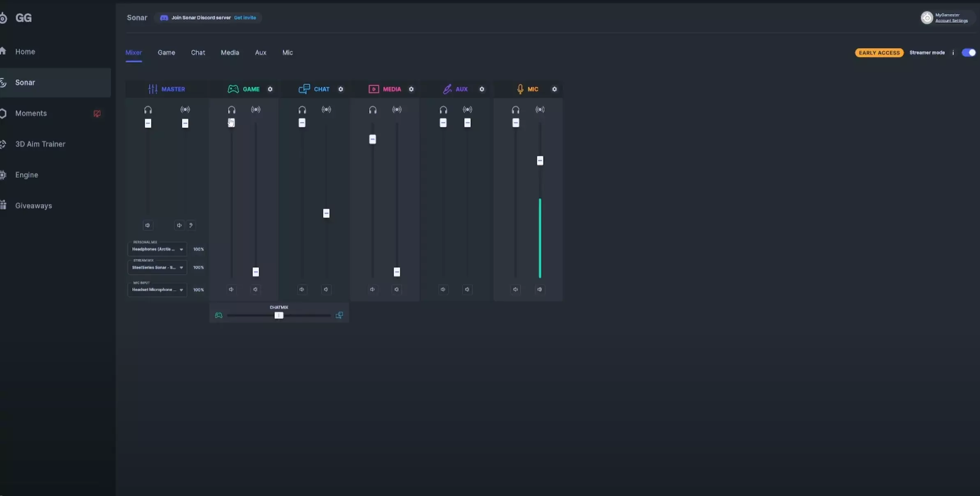Image resolution: width=980 pixels, height=496 pixels.
Task: Click the Chat stream broadcast icon
Action: pyautogui.click(x=327, y=110)
